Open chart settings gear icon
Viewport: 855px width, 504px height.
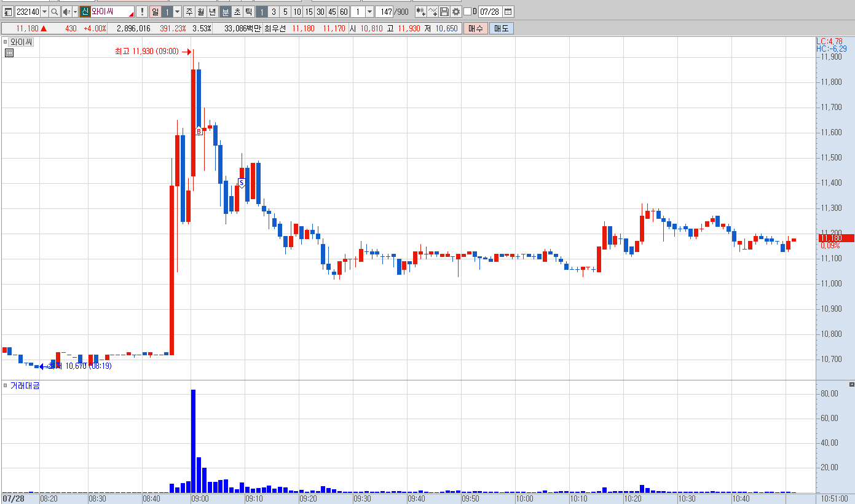(456, 12)
